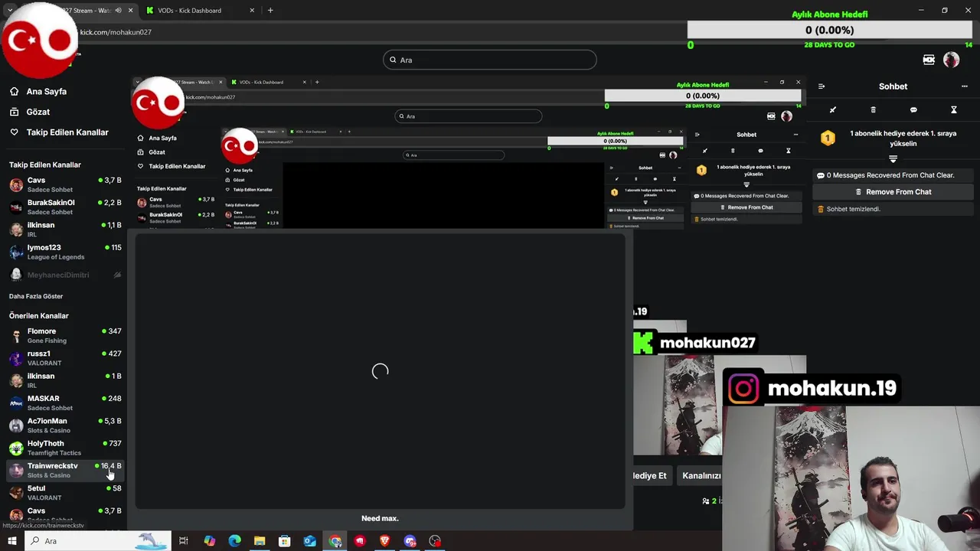
Task: Expand the gift leaderboard arrow under the banner
Action: pyautogui.click(x=893, y=159)
